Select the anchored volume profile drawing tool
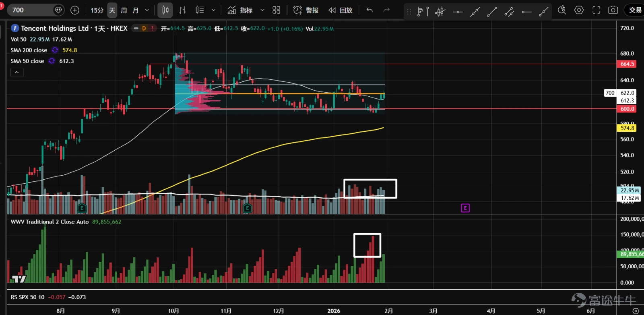Viewport: 644px width, 315px height. [x=423, y=11]
